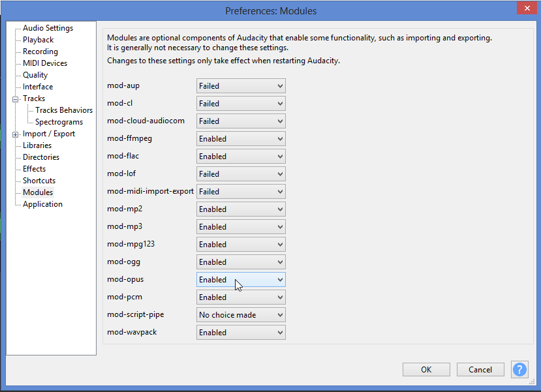This screenshot has height=392, width=541.
Task: Click the mod-ffmpeg module label
Action: (x=129, y=138)
